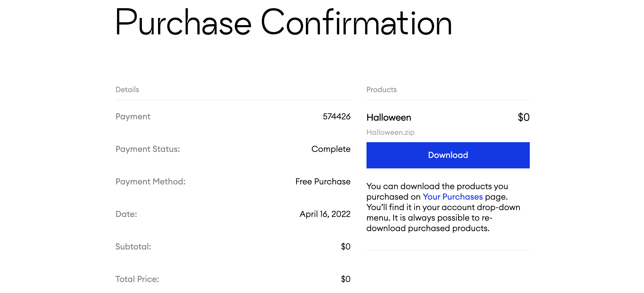Click the payment number 574426

point(337,116)
